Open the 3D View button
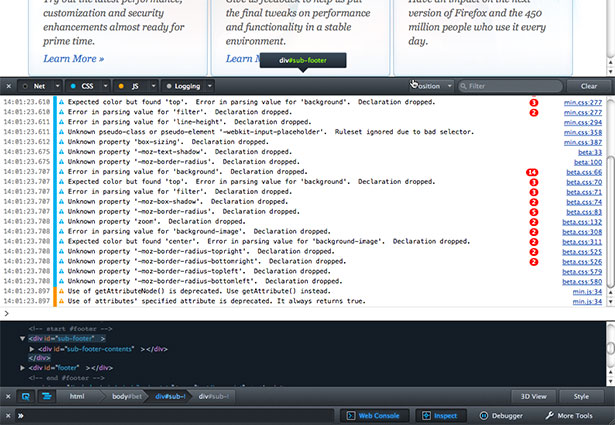The width and height of the screenshot is (615, 425). coord(533,396)
